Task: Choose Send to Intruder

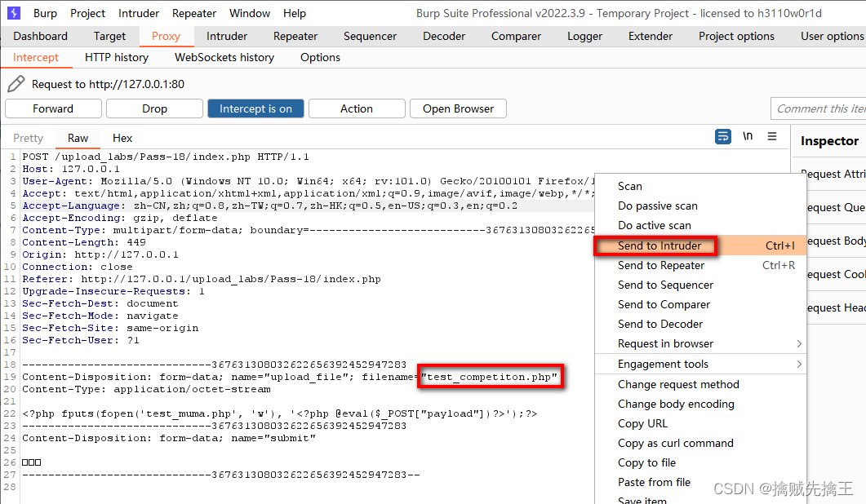Action: [x=700, y=245]
